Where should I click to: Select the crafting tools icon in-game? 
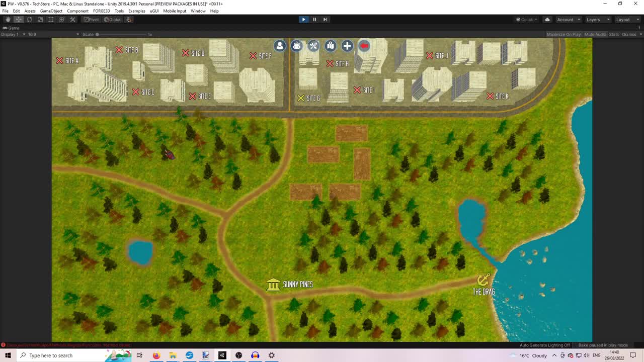(313, 46)
